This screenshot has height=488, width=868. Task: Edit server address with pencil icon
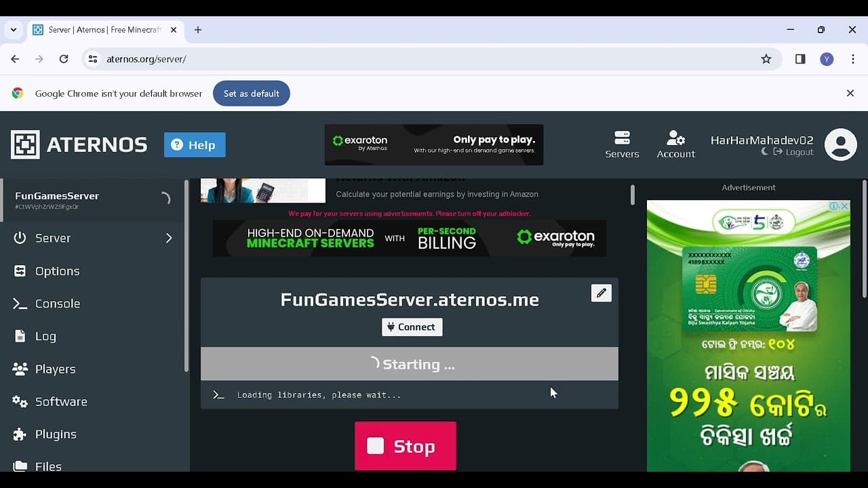click(x=601, y=293)
